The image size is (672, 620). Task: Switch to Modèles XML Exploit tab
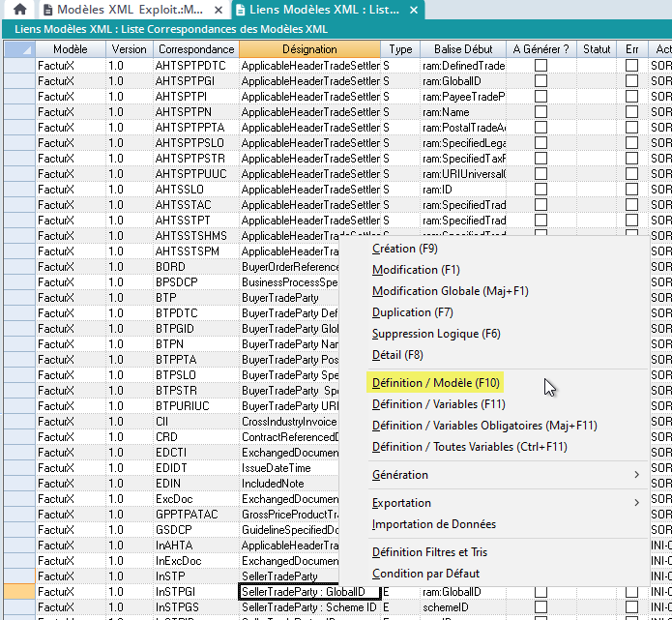(x=130, y=10)
